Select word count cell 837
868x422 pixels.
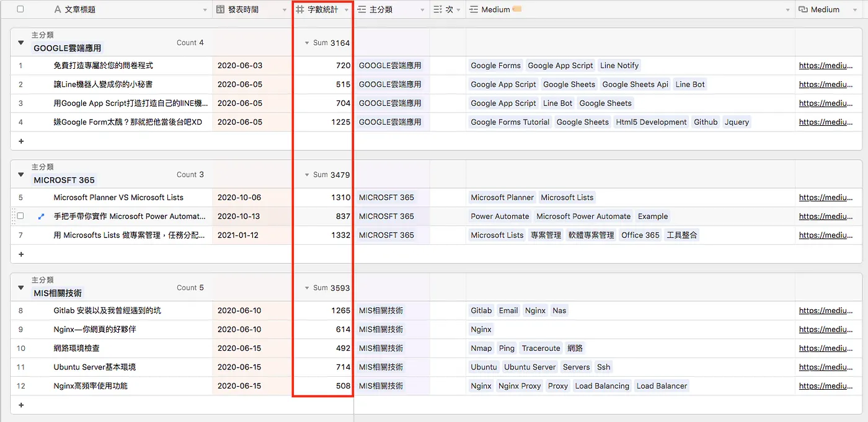pos(323,216)
